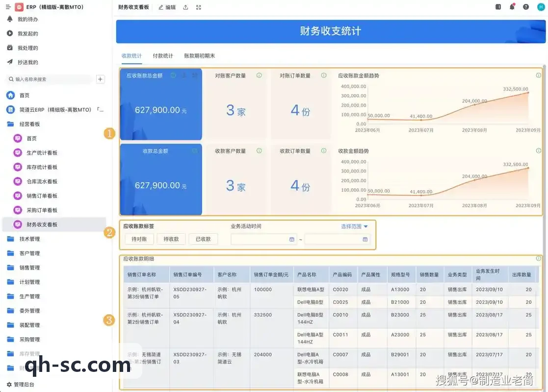Open 生产统计看板 dashboard

42,152
